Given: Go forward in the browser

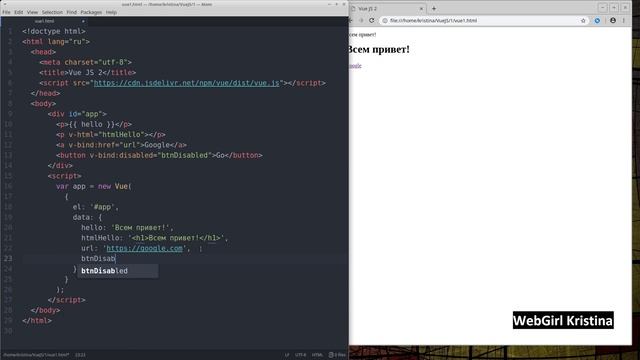Looking at the screenshot, I should [361, 20].
